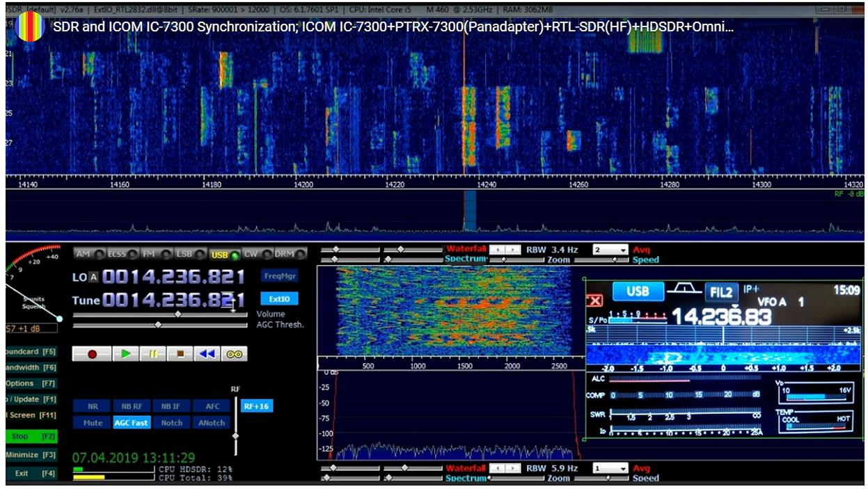The height and width of the screenshot is (489, 868).
Task: Toggle NB IF noise blanker
Action: pyautogui.click(x=171, y=406)
